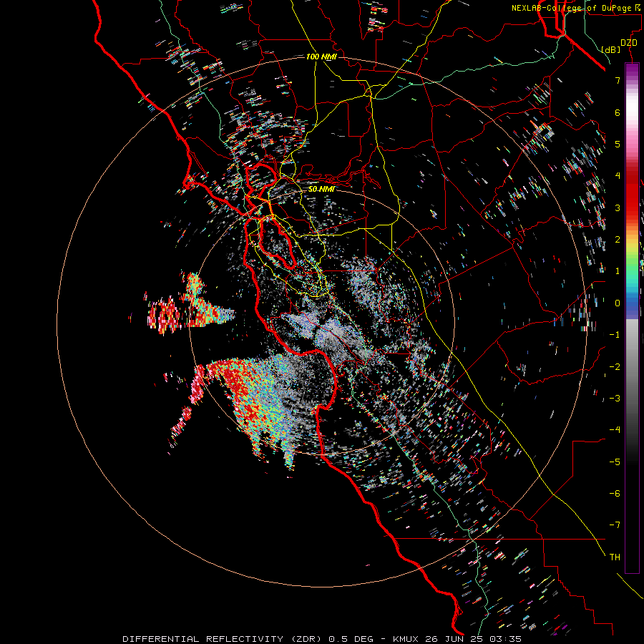This screenshot has height=644, width=644.
Task: Click the TH threshold label on the scale
Action: point(615,557)
